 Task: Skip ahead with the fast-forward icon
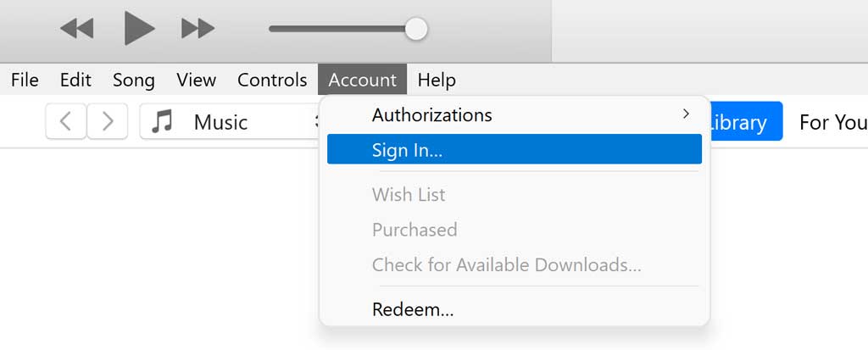(x=198, y=28)
